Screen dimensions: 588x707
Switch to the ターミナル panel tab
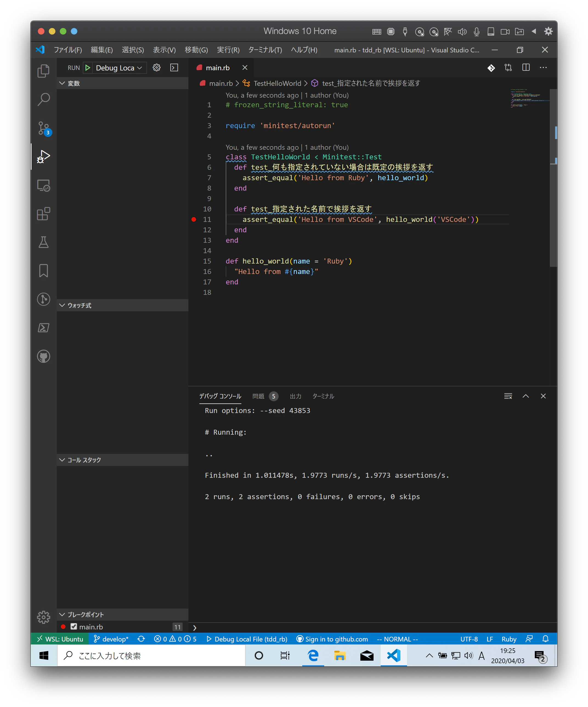(x=323, y=396)
